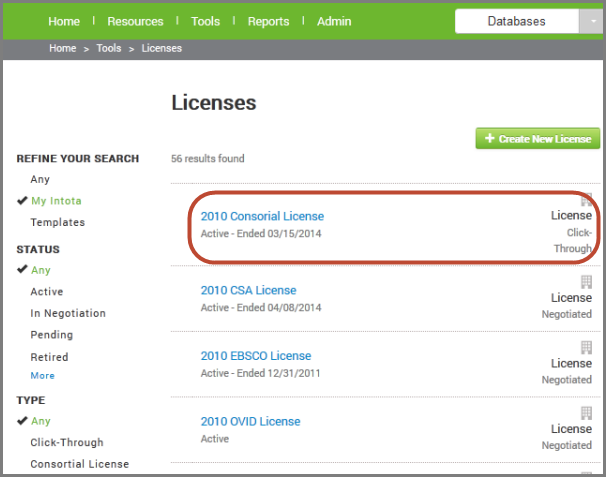Click the building icon beside 2010 EBSCO License
The image size is (606, 477).
click(x=586, y=348)
